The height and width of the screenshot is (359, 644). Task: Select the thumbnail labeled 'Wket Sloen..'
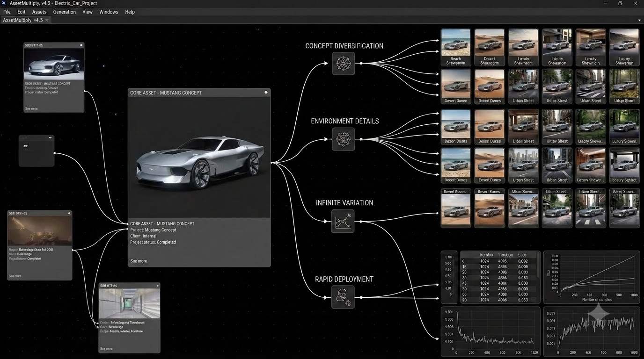[624, 208]
